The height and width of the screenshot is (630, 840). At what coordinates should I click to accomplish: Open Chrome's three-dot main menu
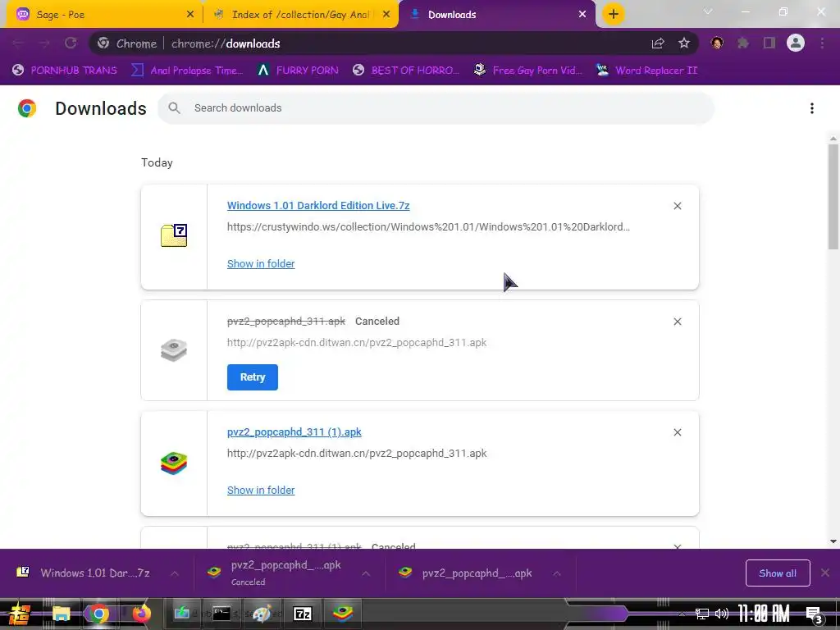[822, 43]
